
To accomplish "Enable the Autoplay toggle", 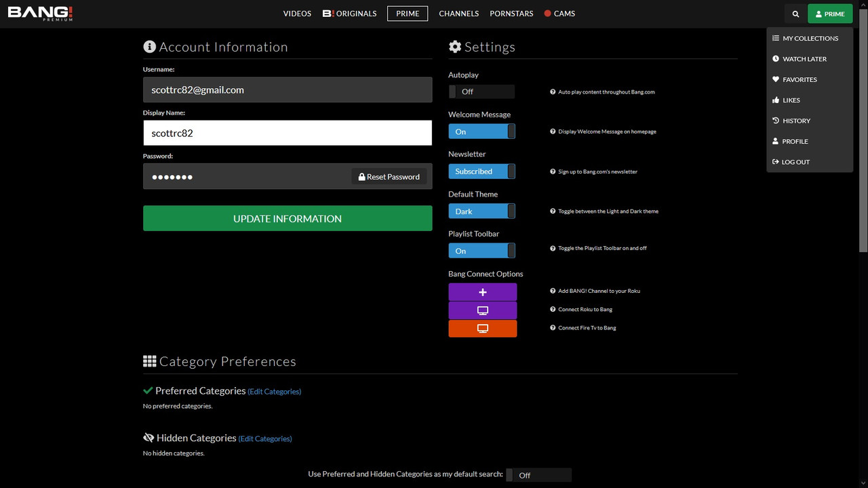I will coord(481,91).
